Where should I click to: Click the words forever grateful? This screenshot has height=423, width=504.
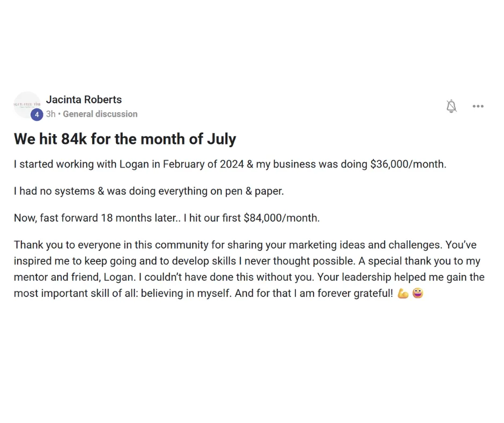point(355,293)
